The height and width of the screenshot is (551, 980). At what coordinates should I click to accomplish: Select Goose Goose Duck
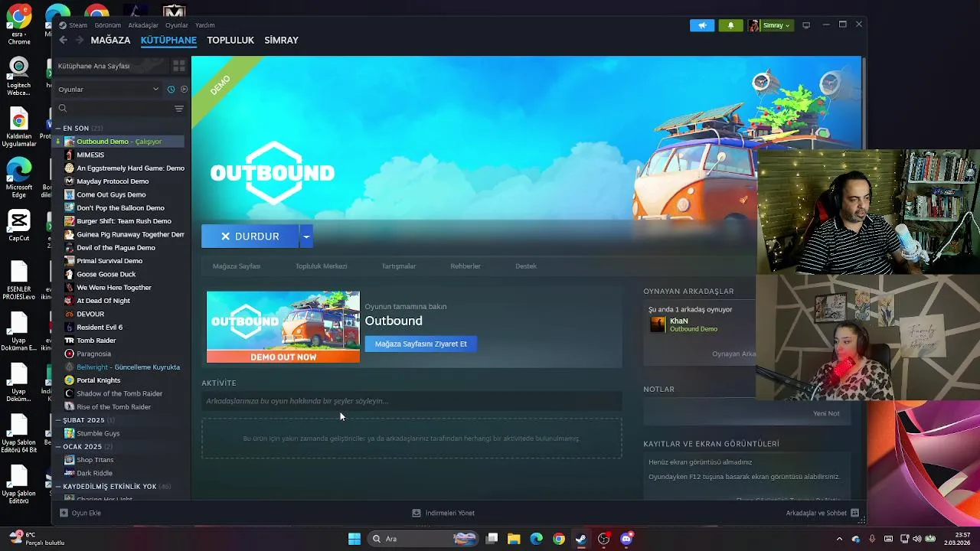(x=106, y=274)
